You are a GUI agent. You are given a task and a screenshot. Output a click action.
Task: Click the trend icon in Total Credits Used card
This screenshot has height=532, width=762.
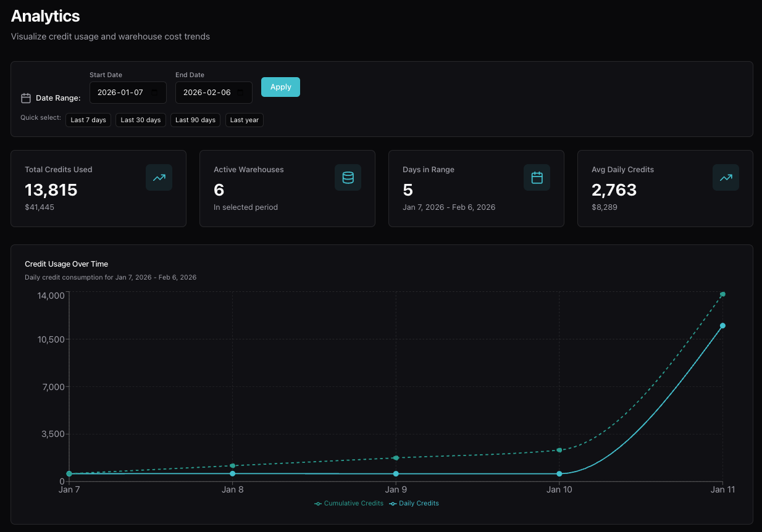click(x=159, y=178)
